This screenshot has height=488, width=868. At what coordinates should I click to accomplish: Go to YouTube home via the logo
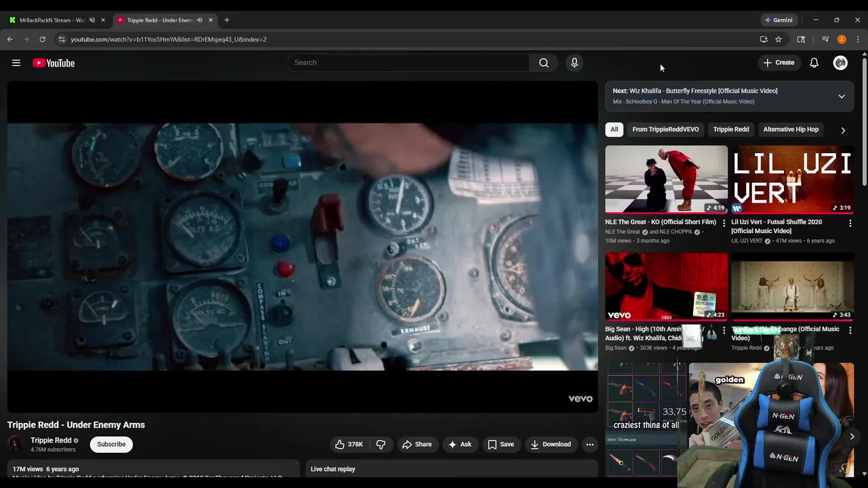[x=54, y=63]
